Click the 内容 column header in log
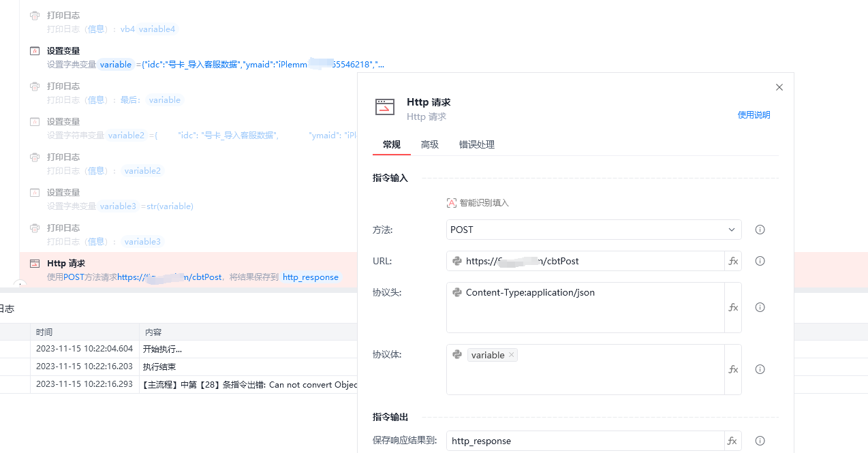The height and width of the screenshot is (453, 868). tap(153, 332)
